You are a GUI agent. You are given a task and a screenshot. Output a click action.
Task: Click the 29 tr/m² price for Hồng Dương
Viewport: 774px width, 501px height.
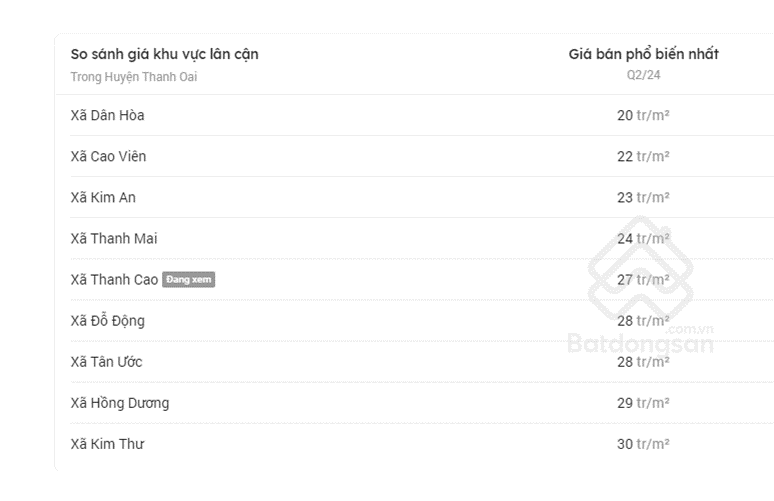click(643, 403)
